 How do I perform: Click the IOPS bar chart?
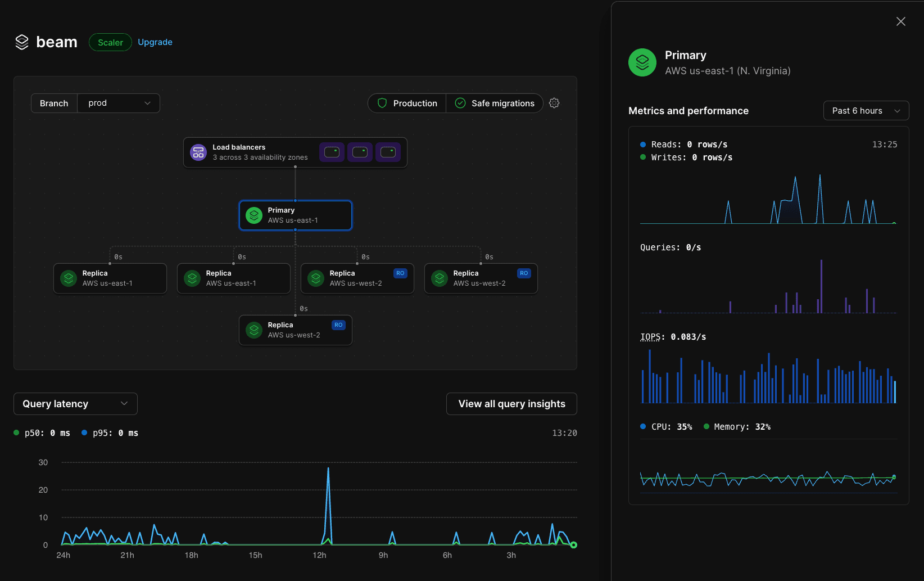click(x=768, y=376)
